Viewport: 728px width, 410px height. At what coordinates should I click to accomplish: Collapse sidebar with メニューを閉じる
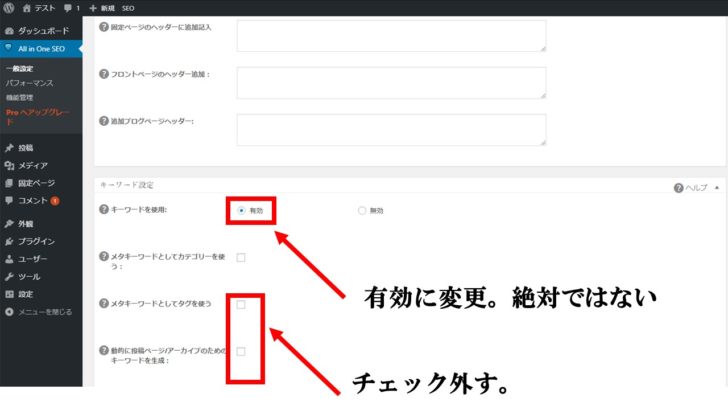point(41,312)
